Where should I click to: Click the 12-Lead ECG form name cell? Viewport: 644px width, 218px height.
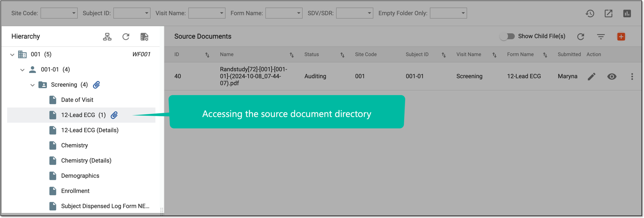tap(524, 76)
